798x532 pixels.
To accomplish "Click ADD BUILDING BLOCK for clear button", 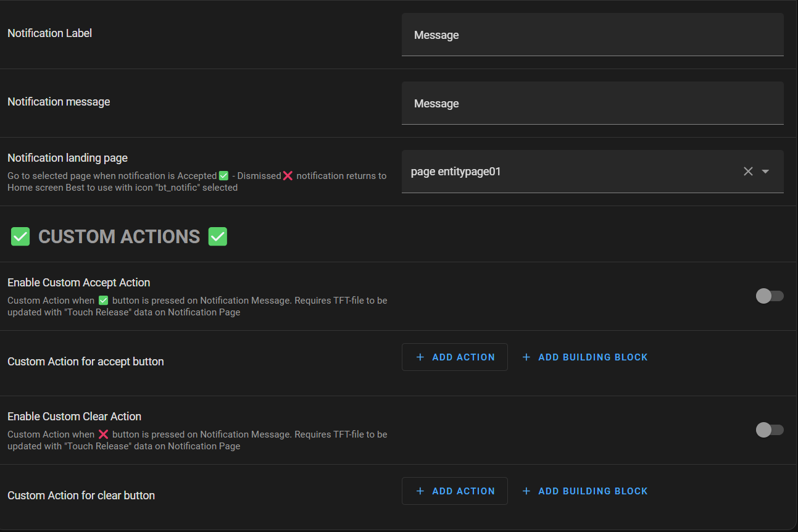I will pyautogui.click(x=585, y=491).
